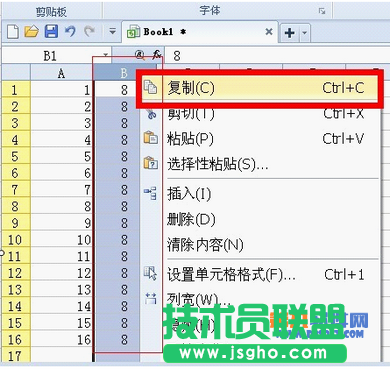The image size is (390, 369).
Task: Click cell B14 in column B
Action: pos(117,306)
